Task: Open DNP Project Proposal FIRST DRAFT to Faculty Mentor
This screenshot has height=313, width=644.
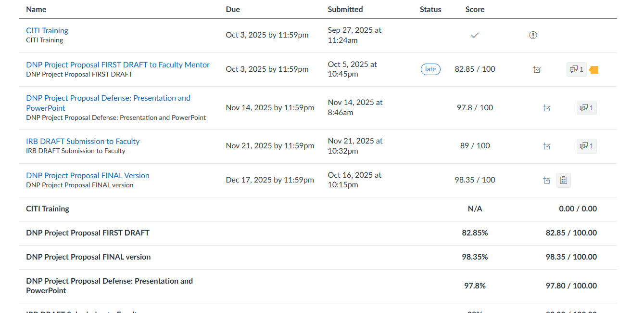Action: pos(118,65)
